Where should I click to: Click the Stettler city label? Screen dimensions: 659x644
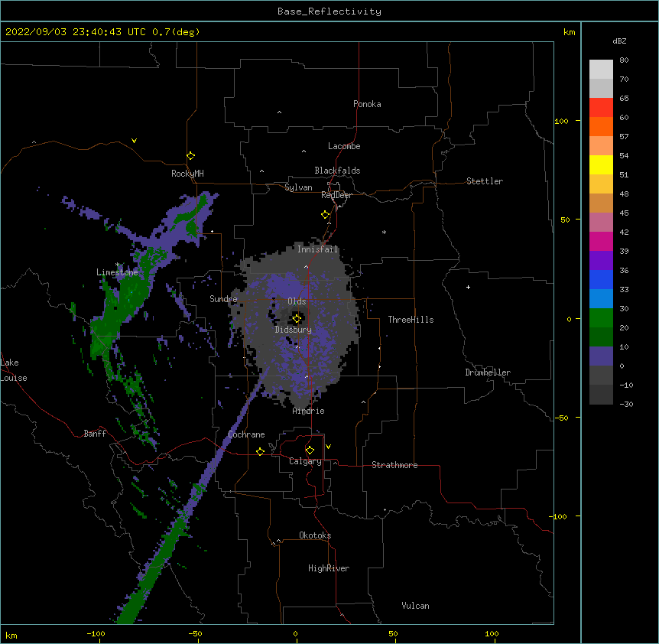[x=485, y=181]
